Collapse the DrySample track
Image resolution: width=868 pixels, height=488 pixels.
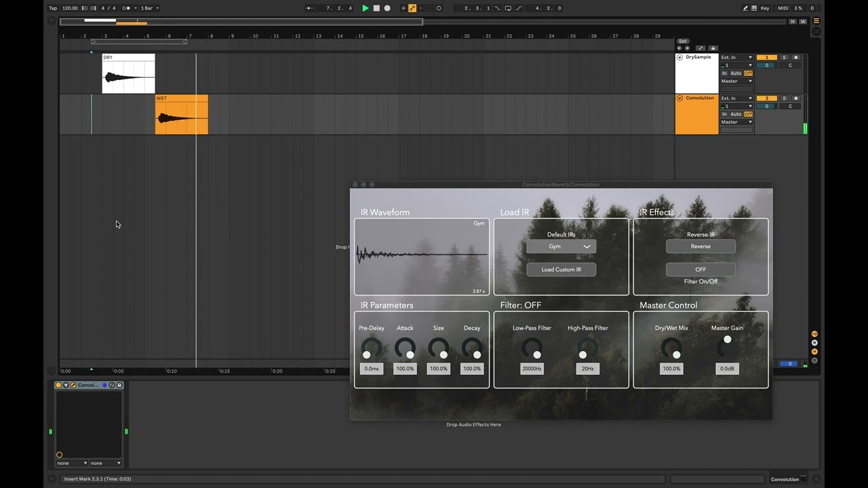[x=679, y=58]
